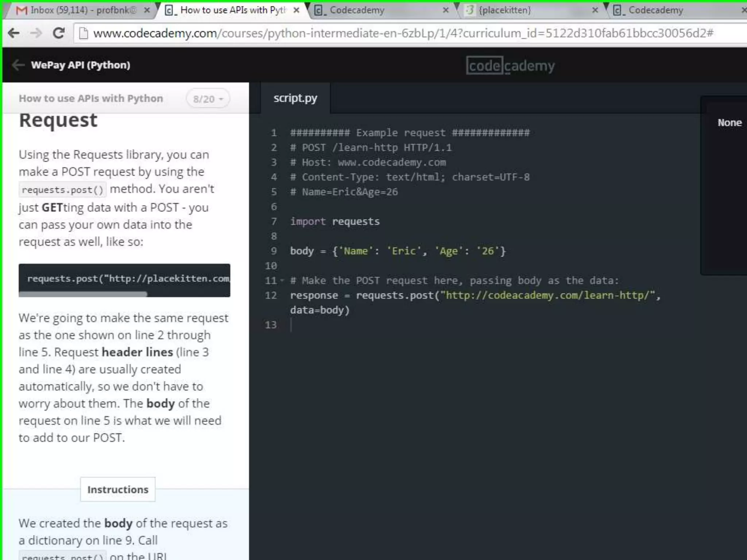Select the script.py editor tab
Image resolution: width=747 pixels, height=560 pixels.
click(295, 98)
